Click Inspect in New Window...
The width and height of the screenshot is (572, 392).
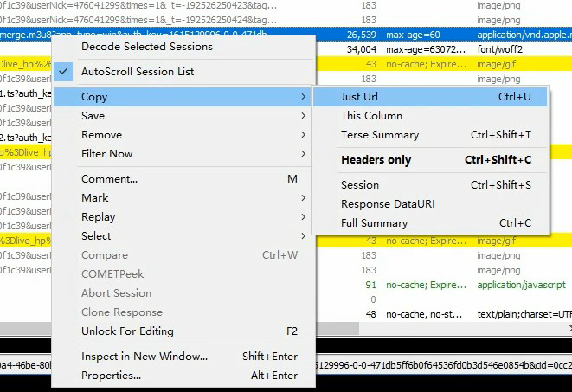[144, 357]
